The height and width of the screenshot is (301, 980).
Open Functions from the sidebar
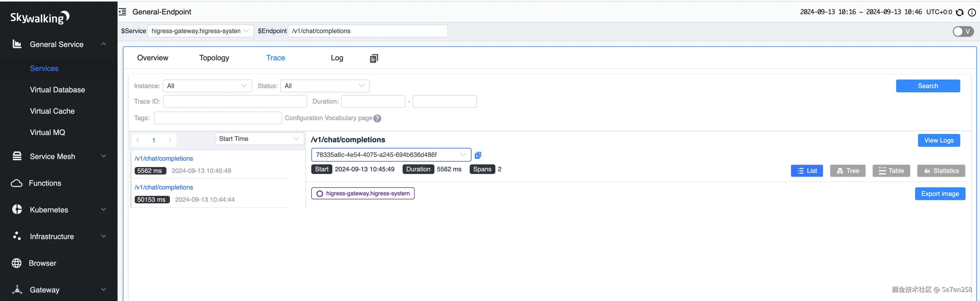click(45, 183)
